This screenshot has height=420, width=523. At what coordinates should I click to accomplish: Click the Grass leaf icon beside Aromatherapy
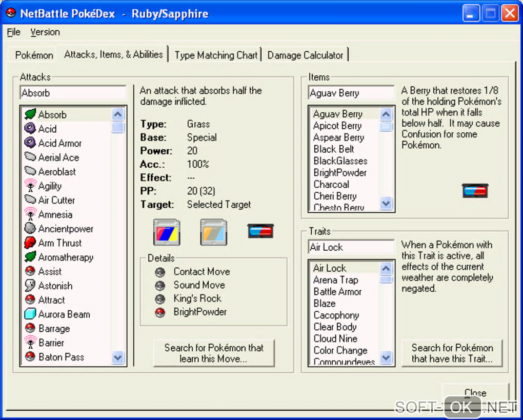(30, 257)
